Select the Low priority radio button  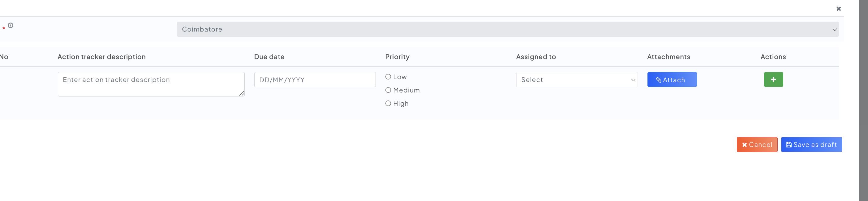[x=388, y=77]
